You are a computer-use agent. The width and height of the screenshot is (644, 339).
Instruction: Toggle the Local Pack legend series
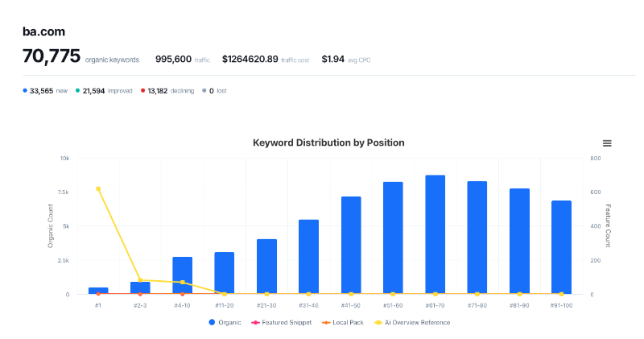343,323
